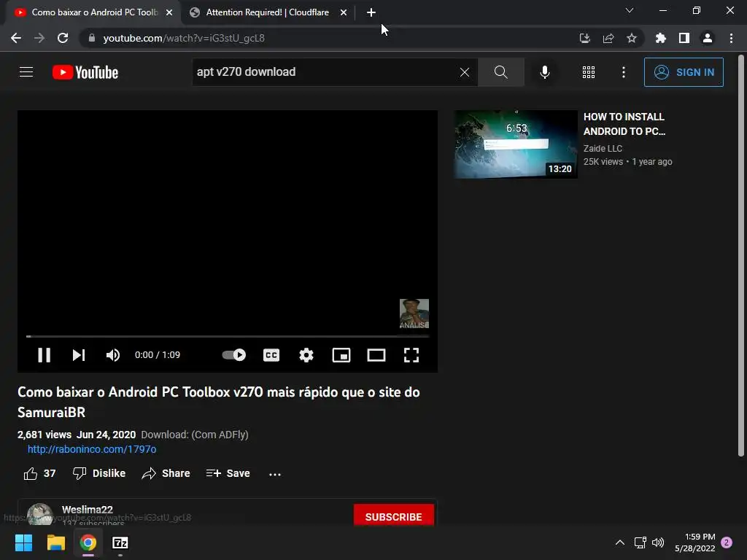Open the Chrome side panel

click(684, 38)
